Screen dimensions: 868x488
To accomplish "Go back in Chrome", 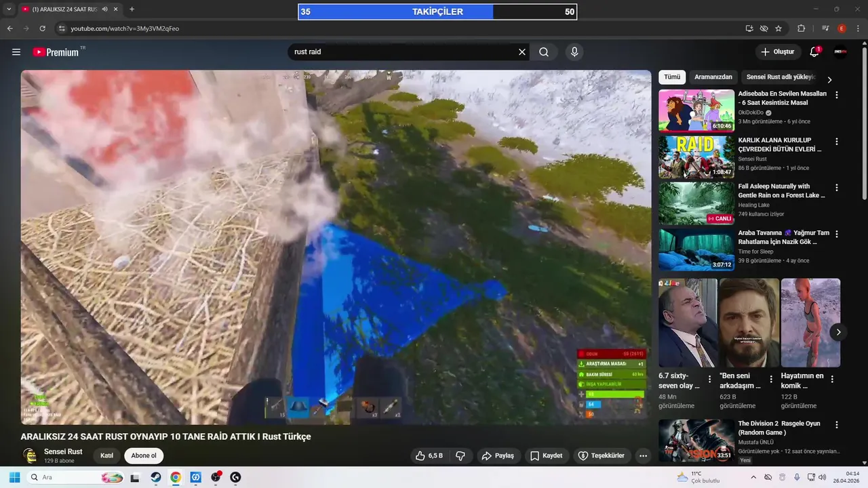I will coord(9,28).
